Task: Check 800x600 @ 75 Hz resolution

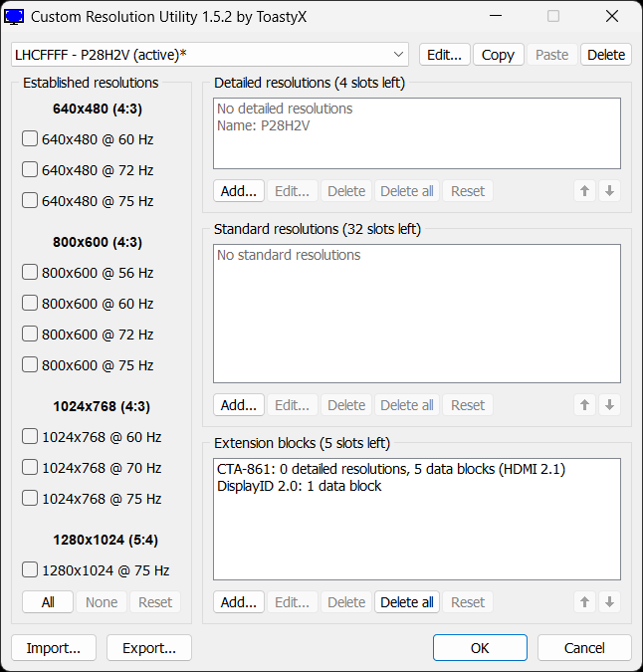Action: tap(30, 364)
